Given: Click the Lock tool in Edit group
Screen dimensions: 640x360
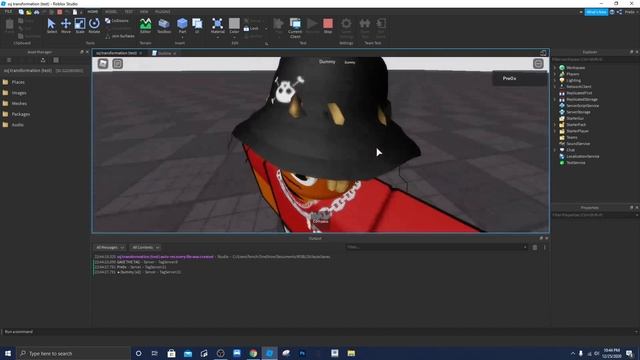Looking at the screenshot, I should tap(251, 29).
